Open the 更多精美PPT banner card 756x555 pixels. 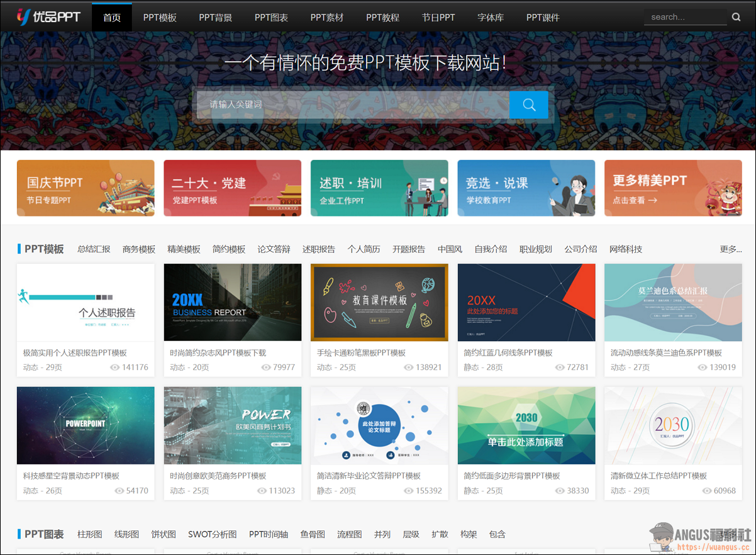point(673,188)
